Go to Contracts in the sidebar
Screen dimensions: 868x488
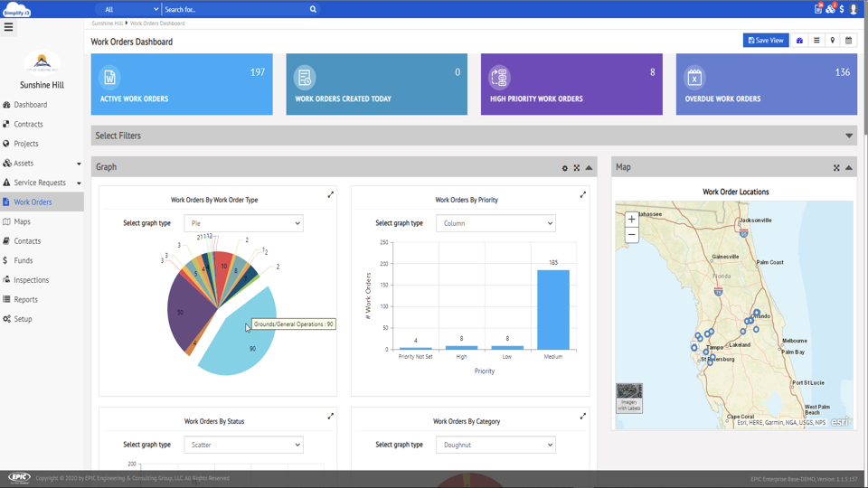point(28,124)
